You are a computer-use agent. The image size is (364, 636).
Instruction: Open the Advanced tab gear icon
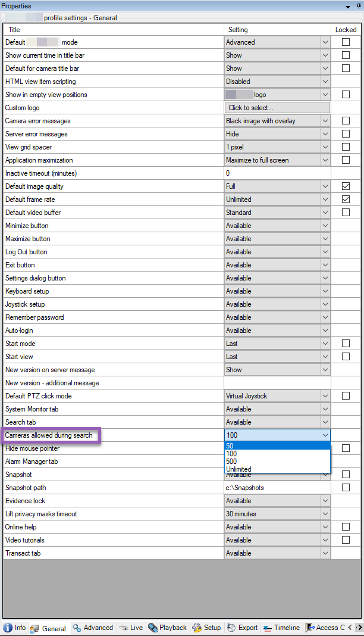(77, 628)
